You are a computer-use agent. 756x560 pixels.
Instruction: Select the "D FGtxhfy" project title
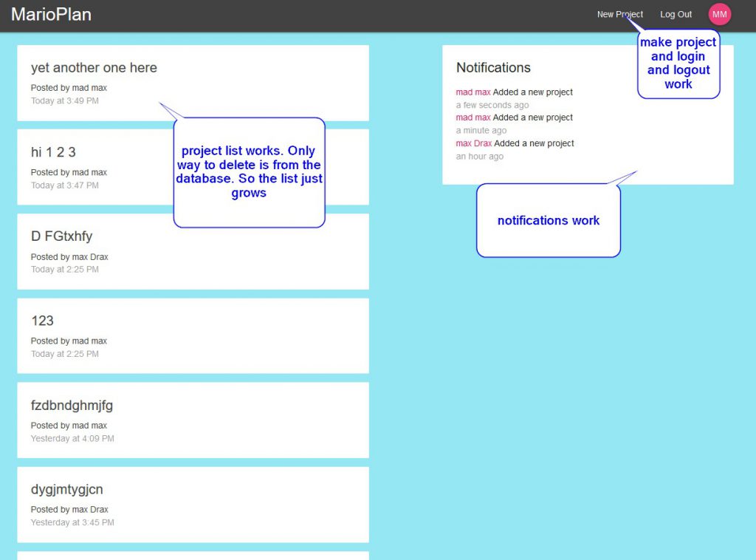point(61,236)
